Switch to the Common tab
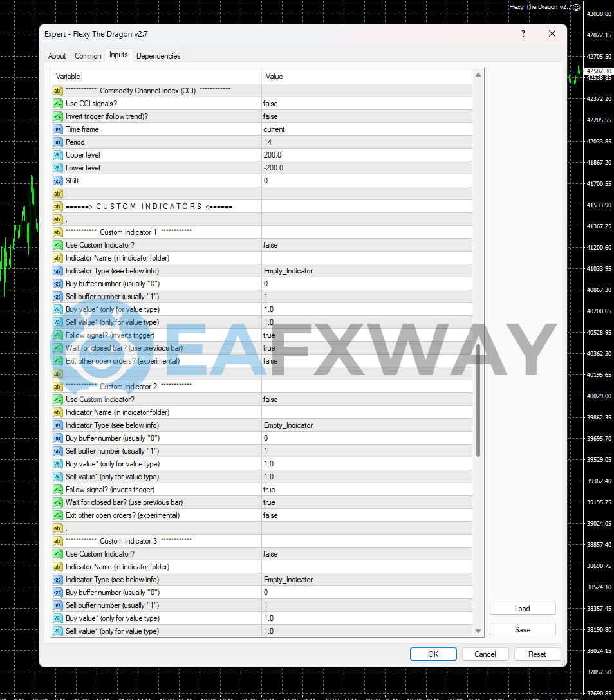 click(88, 56)
